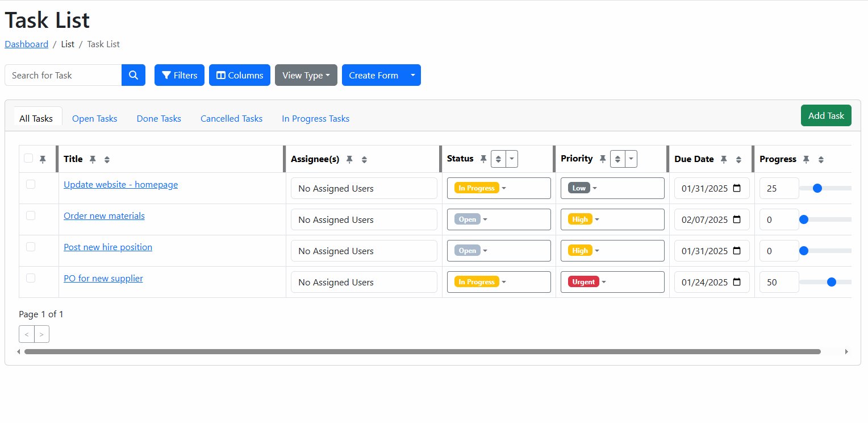
Task: Check the Update website - homepage row
Action: pos(31,184)
